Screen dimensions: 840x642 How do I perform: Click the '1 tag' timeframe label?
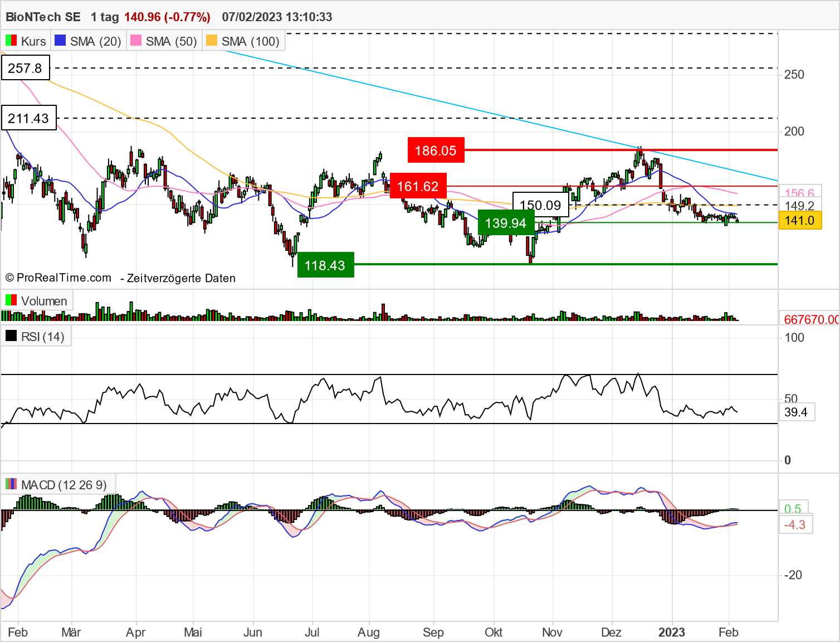[x=105, y=17]
